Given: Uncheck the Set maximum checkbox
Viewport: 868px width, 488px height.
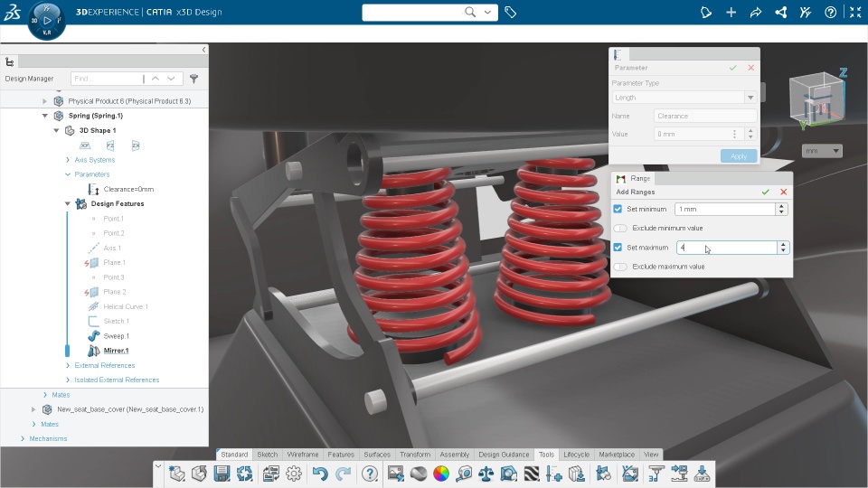Looking at the screenshot, I should click(618, 248).
